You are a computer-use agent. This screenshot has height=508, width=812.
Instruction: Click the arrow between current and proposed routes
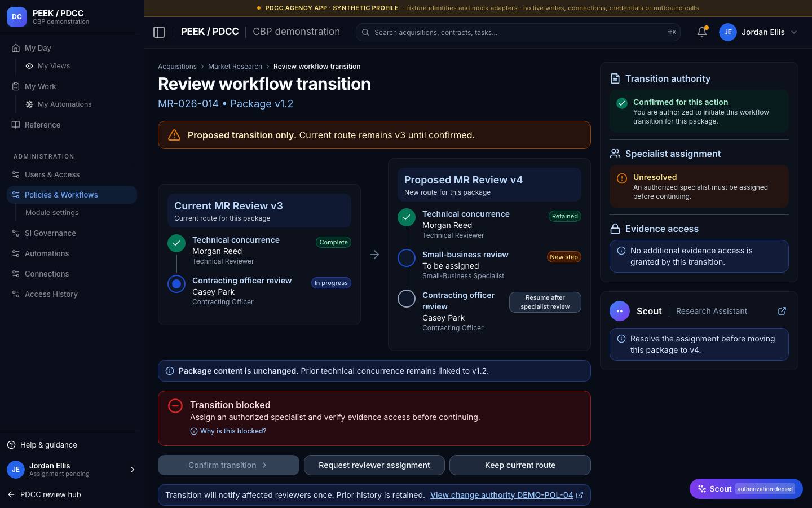point(374,255)
